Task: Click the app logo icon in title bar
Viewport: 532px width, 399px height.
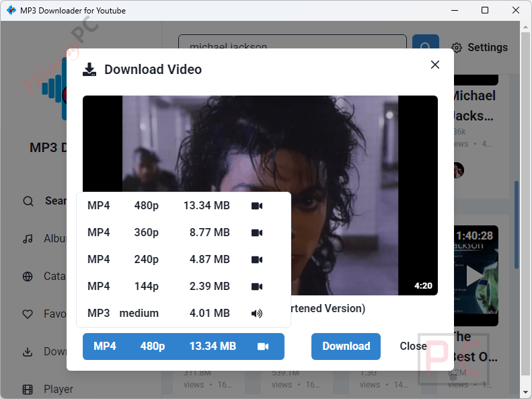Action: [x=11, y=10]
